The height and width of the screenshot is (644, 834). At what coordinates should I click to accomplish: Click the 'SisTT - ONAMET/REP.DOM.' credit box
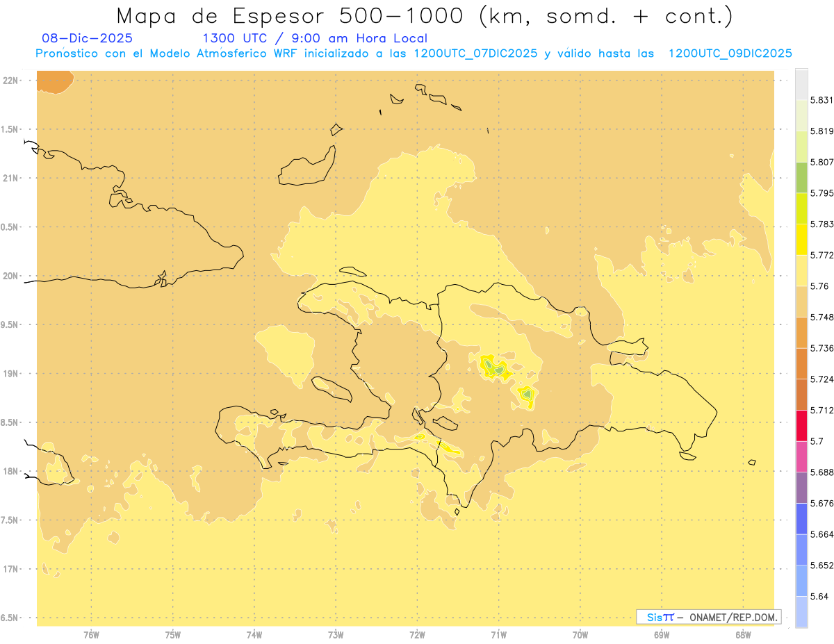(709, 617)
